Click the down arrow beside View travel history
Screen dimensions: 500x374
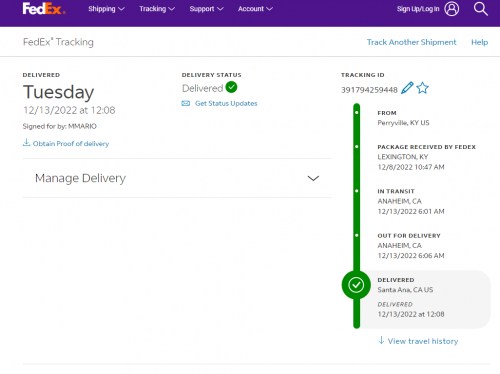(x=381, y=340)
